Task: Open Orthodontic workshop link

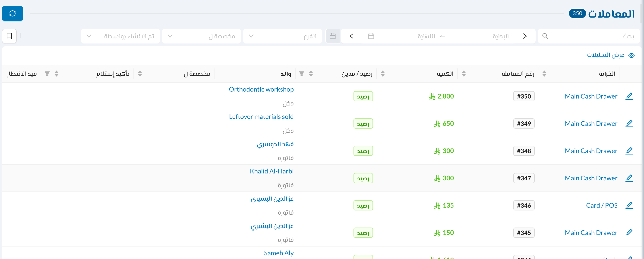Action: (x=261, y=89)
